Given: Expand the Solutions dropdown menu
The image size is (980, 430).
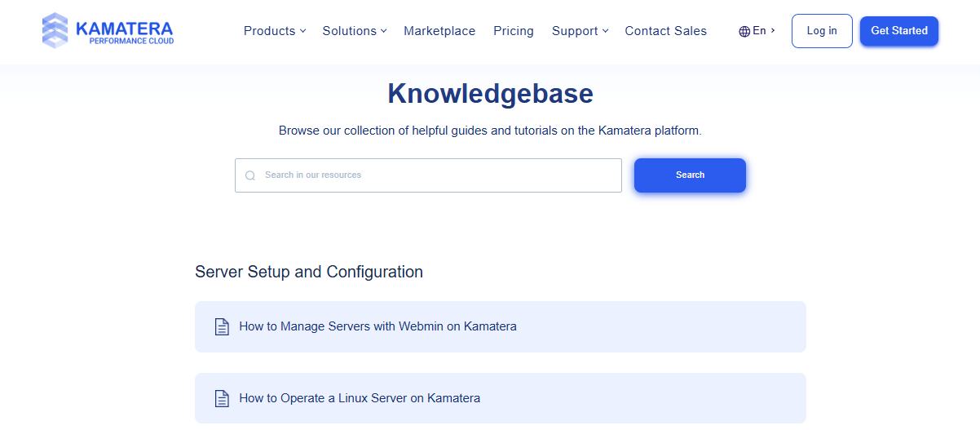Looking at the screenshot, I should (355, 31).
